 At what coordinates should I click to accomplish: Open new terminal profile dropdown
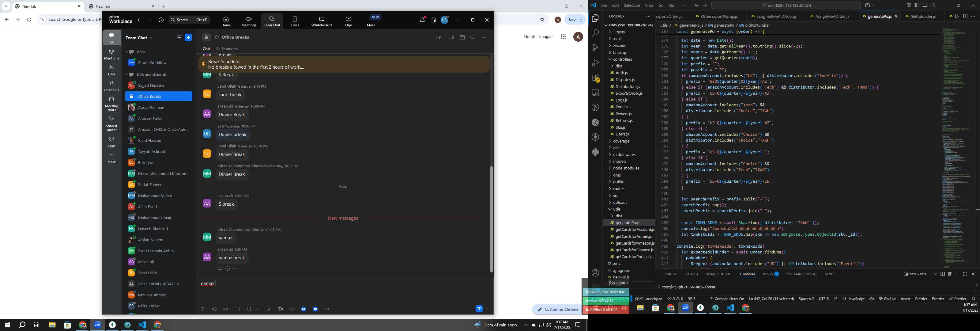(936, 274)
